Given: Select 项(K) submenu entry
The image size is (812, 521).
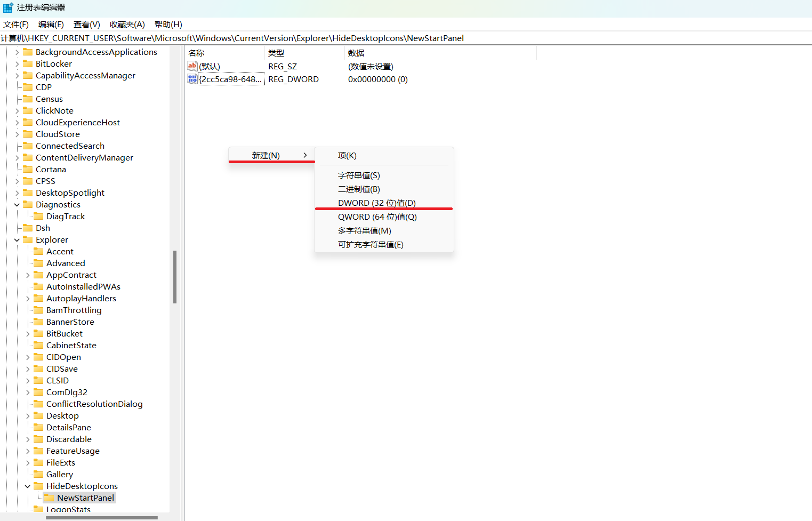Looking at the screenshot, I should pyautogui.click(x=383, y=155).
